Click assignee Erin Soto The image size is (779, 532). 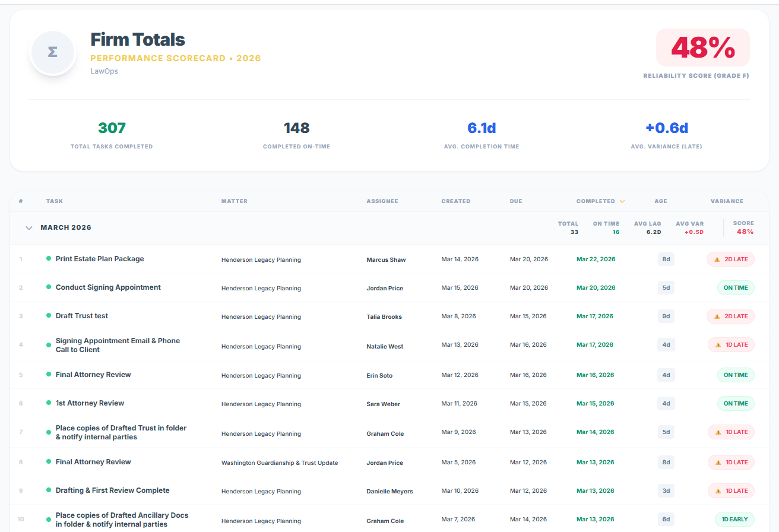pos(379,376)
